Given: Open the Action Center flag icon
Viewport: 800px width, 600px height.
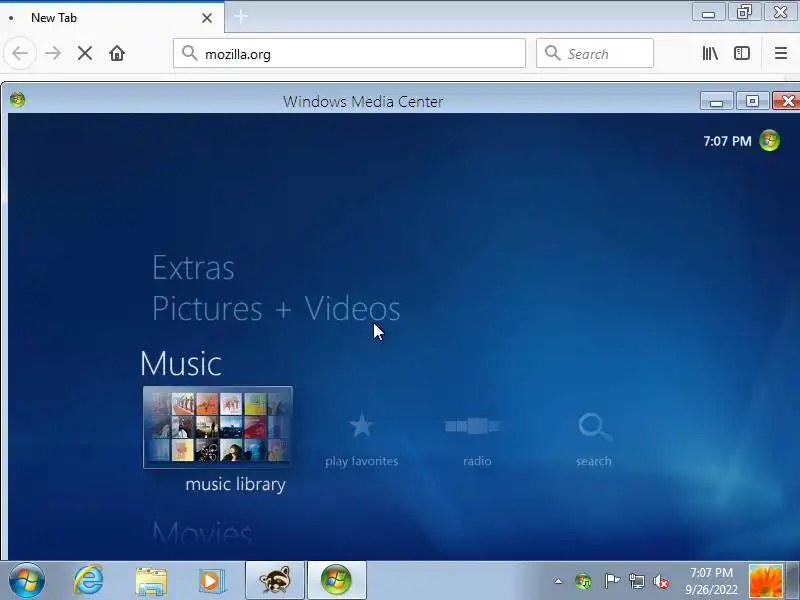Looking at the screenshot, I should click(x=611, y=581).
